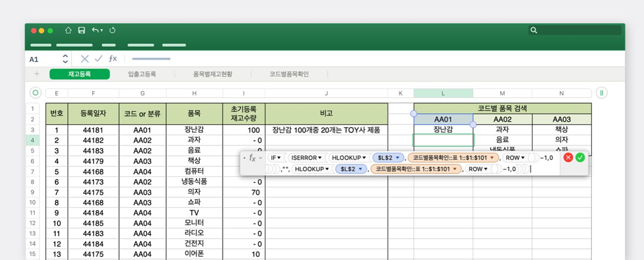Viewport: 644px width, 260px height.
Task: Open the first-line HLOOKUP token dropdown
Action: pos(364,158)
